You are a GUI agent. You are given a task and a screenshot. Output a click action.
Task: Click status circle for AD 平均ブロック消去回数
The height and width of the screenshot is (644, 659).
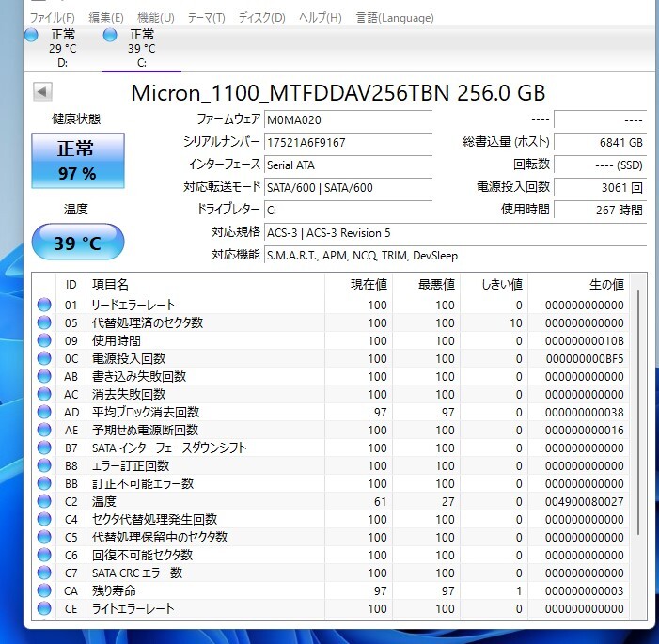coord(44,412)
